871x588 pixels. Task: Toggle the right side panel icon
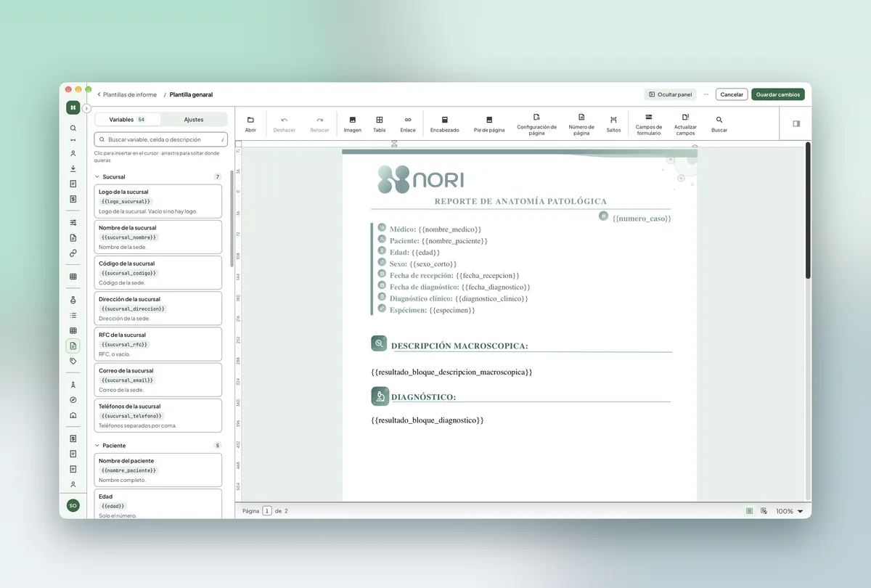tap(796, 123)
